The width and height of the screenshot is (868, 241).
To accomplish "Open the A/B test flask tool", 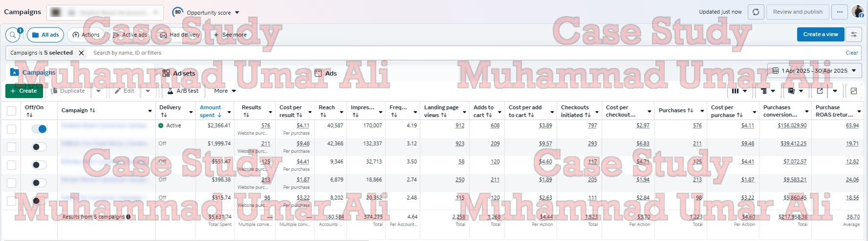I will tap(183, 91).
